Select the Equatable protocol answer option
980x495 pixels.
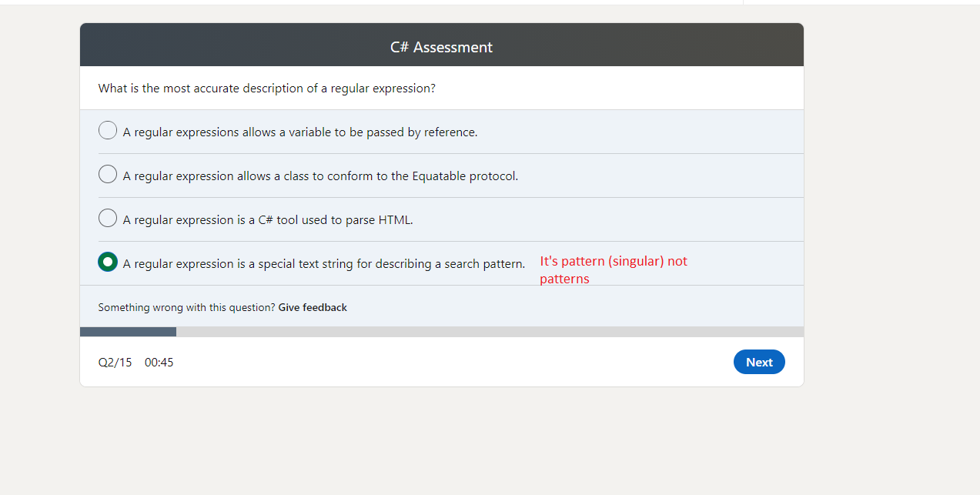pyautogui.click(x=107, y=173)
